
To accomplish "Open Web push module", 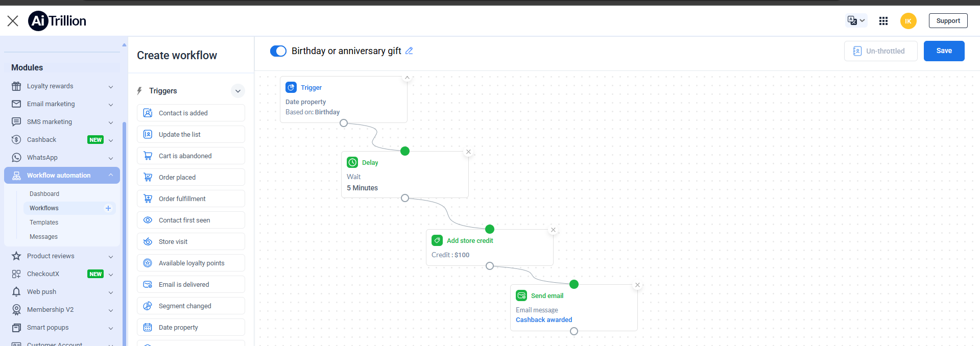I will [62, 292].
